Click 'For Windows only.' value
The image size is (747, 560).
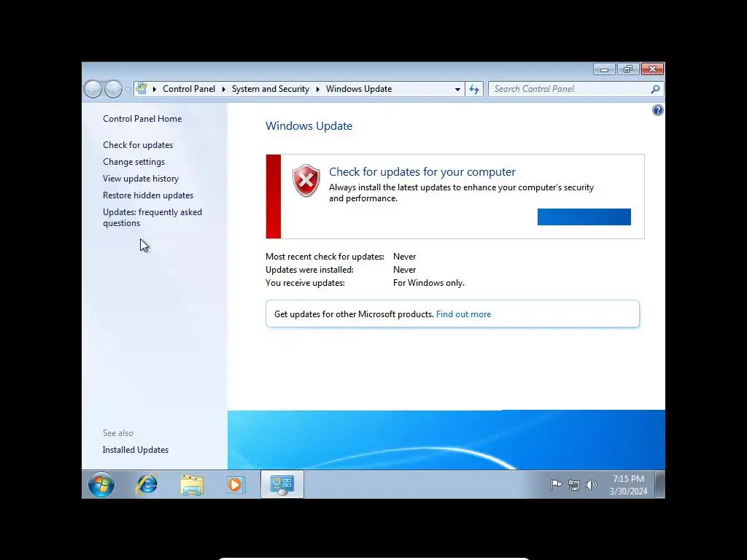click(429, 283)
